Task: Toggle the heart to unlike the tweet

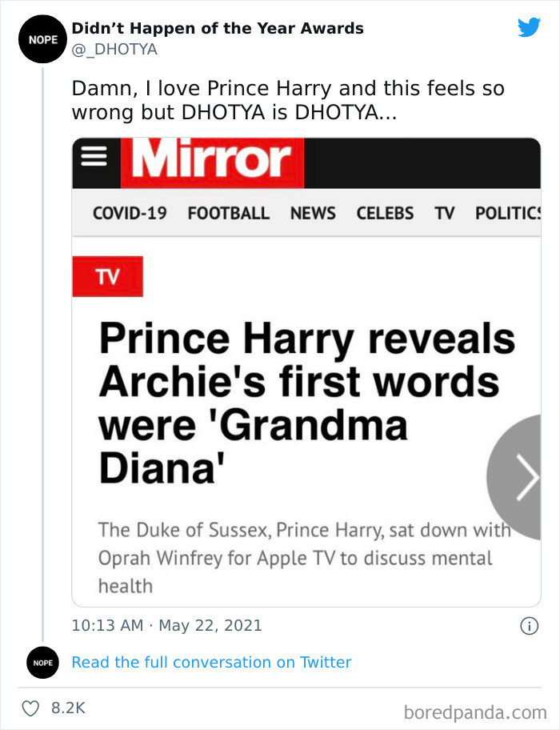Action: click(32, 708)
